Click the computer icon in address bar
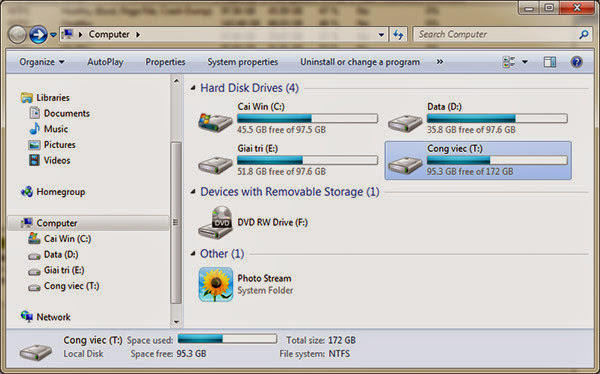Image resolution: width=600 pixels, height=374 pixels. (67, 34)
